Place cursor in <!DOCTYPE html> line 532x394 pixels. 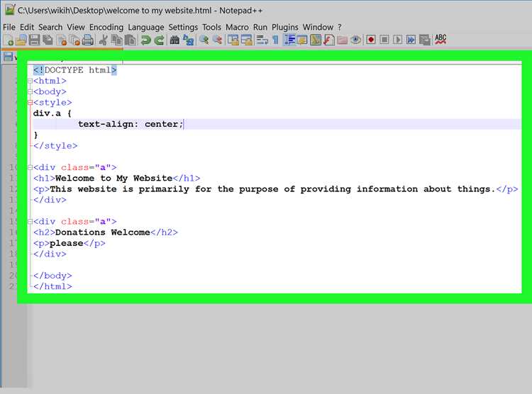[x=75, y=70]
